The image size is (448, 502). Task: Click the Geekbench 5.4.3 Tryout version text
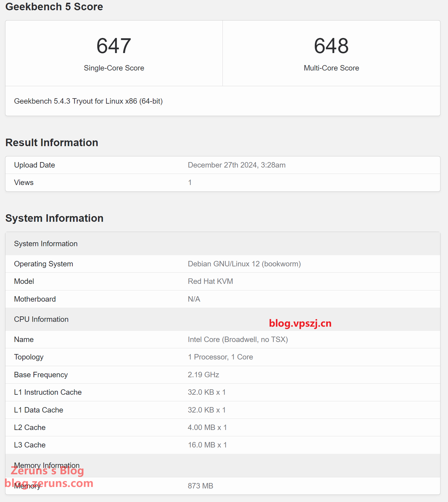(x=88, y=101)
